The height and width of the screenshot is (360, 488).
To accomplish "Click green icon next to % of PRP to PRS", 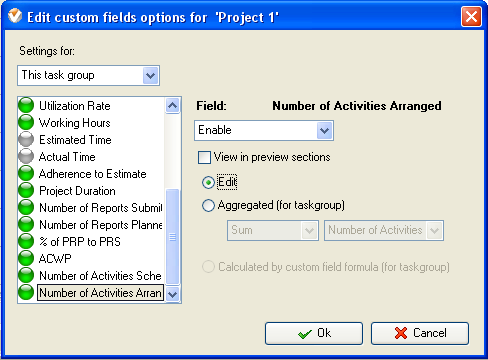I will click(26, 241).
